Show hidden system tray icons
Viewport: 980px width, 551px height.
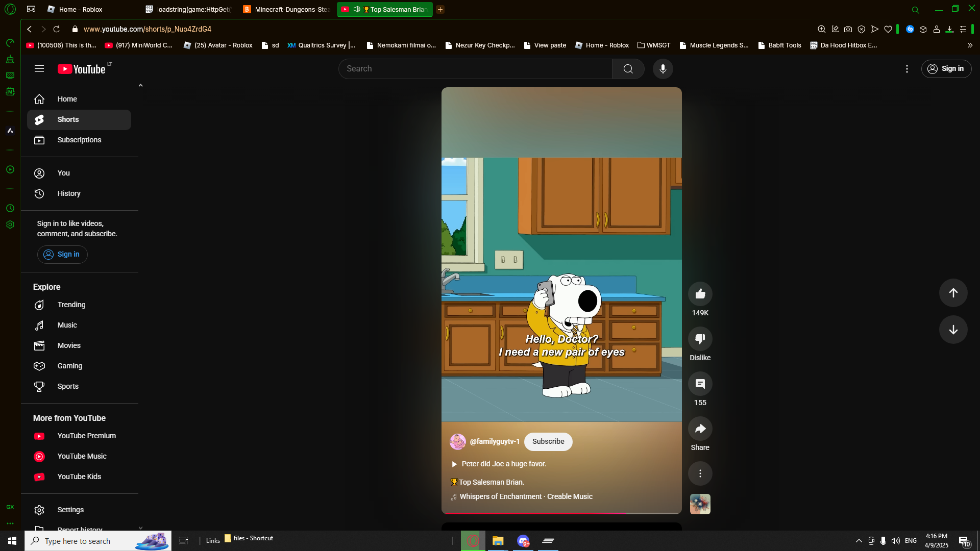[x=859, y=541]
